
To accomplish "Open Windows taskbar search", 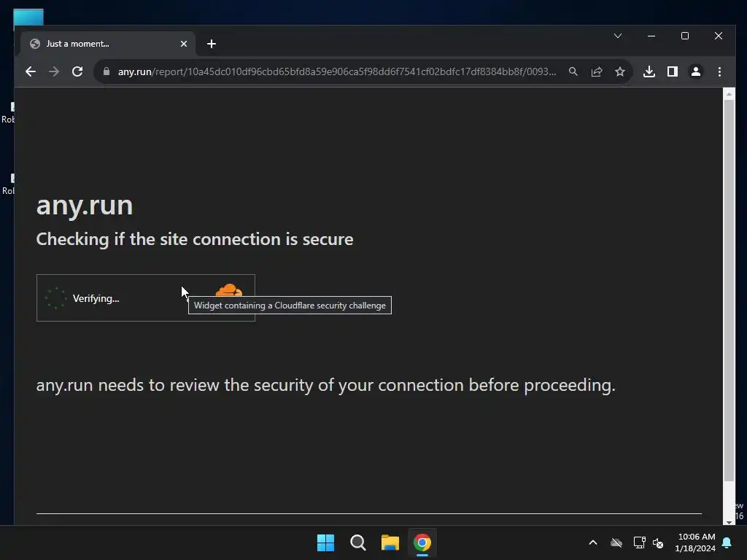I will 357,542.
